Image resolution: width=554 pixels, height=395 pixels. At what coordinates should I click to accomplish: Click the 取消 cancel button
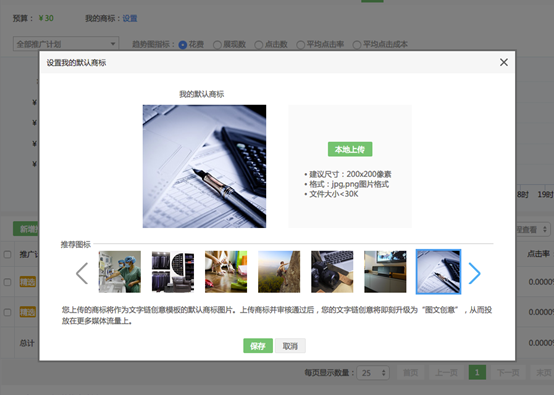point(290,346)
